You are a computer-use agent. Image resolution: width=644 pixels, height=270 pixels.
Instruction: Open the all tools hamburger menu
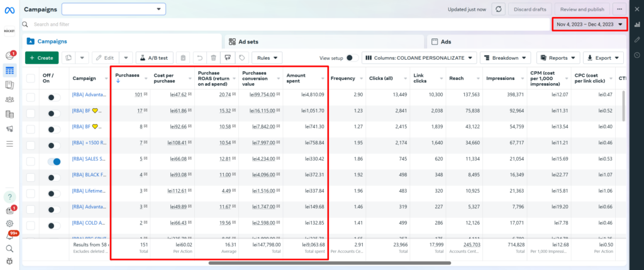(9, 144)
